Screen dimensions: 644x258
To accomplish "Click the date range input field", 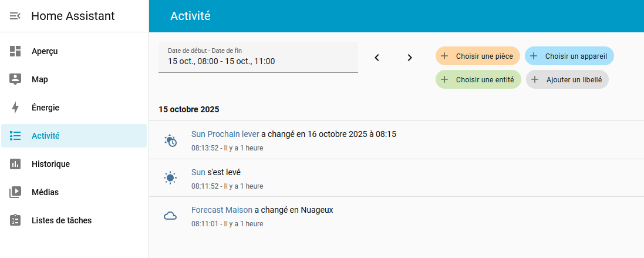I will (x=258, y=57).
